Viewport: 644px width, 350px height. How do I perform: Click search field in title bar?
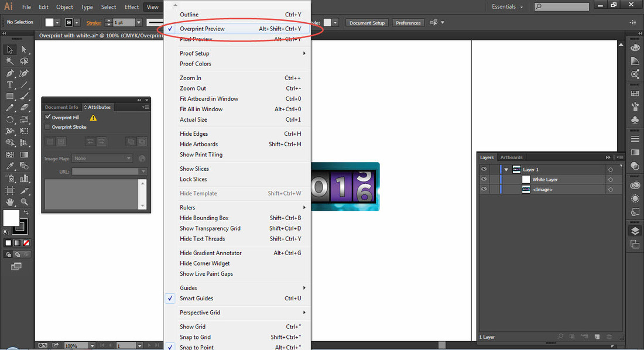tap(561, 6)
